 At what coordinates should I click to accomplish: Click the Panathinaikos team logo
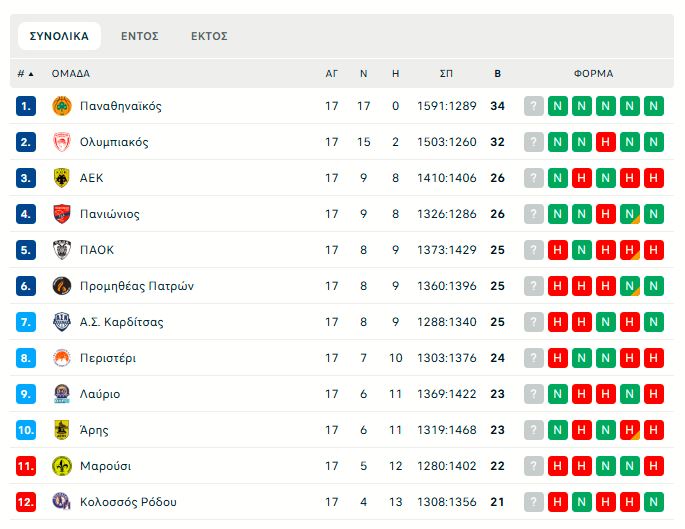(61, 106)
